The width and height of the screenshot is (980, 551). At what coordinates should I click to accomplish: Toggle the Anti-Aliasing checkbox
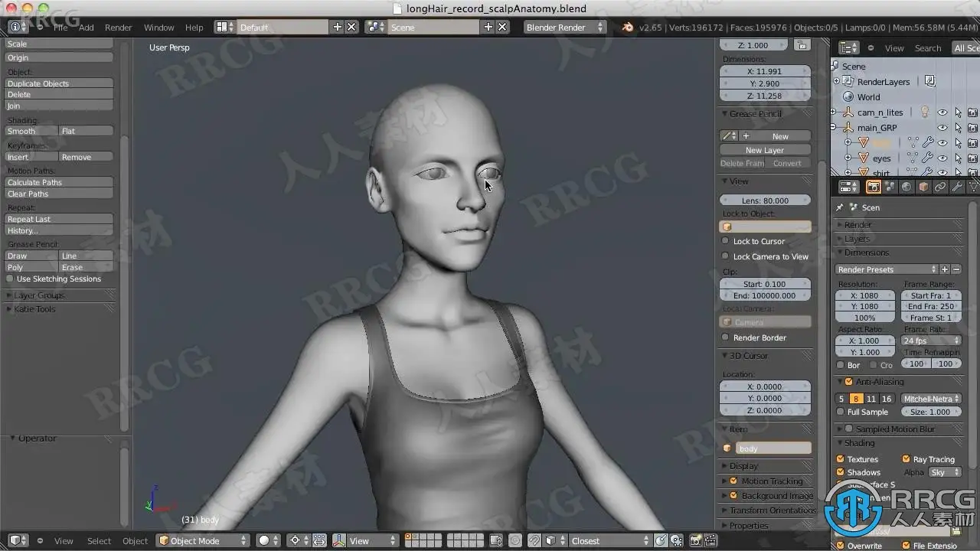(x=849, y=382)
